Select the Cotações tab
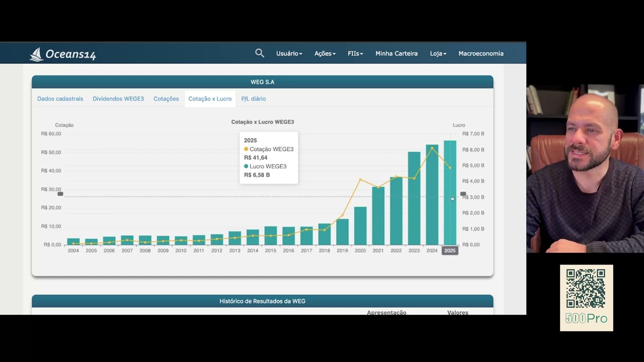The image size is (644, 362). click(166, 99)
